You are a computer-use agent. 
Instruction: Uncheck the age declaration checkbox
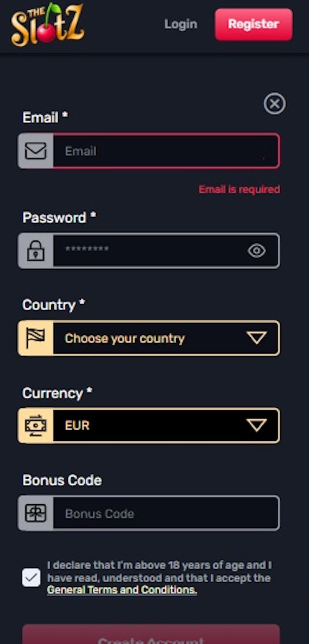[x=31, y=577]
